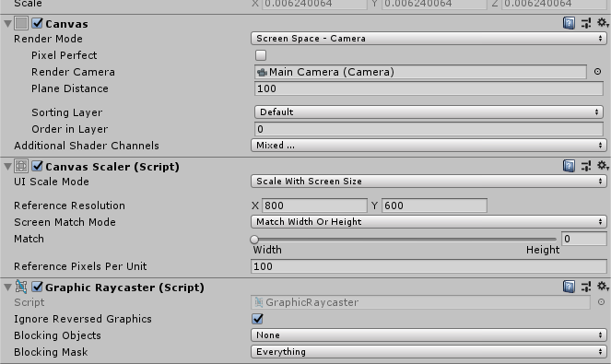Open Canvas component settings gear menu
Viewport: 611px width, 364px height.
click(x=603, y=23)
